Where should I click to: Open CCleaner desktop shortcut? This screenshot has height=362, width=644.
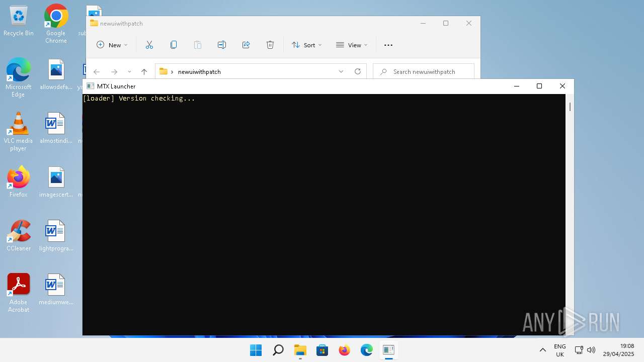tap(19, 236)
